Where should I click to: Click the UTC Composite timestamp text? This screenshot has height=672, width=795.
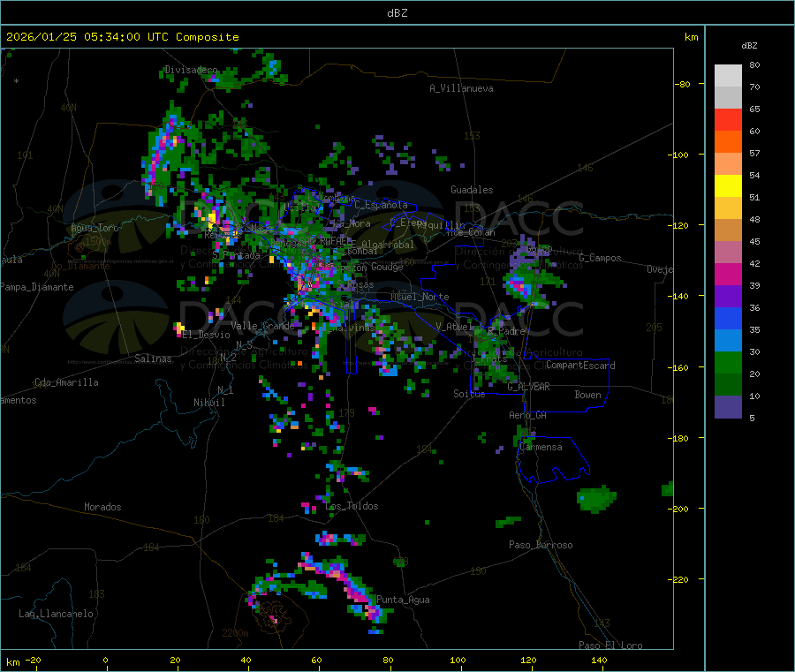122,37
